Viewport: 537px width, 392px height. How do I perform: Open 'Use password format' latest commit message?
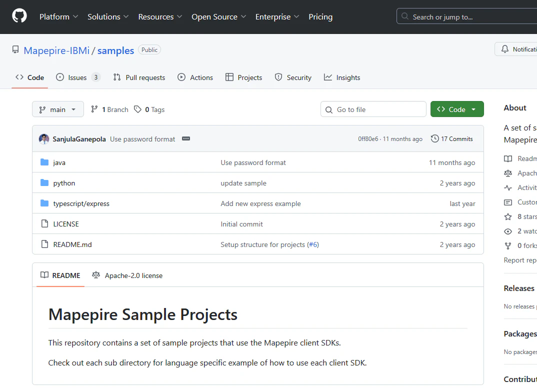(142, 139)
